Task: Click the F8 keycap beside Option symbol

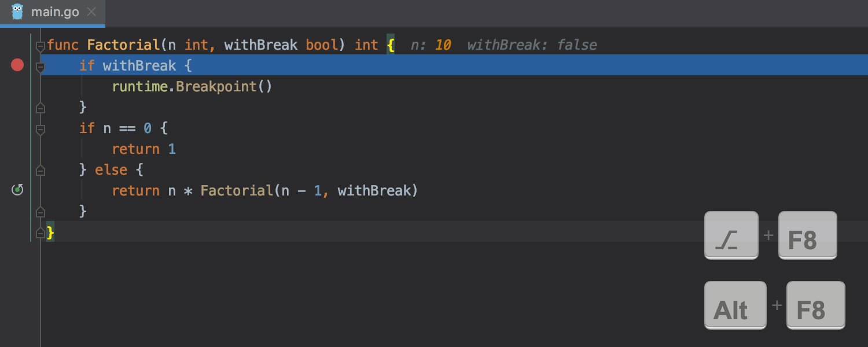Action: click(x=807, y=235)
